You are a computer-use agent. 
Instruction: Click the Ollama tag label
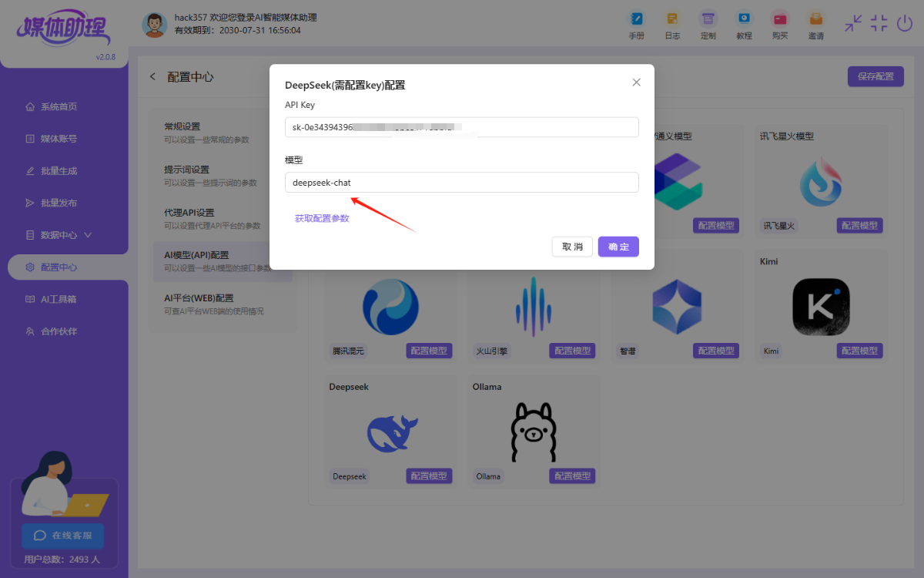488,476
